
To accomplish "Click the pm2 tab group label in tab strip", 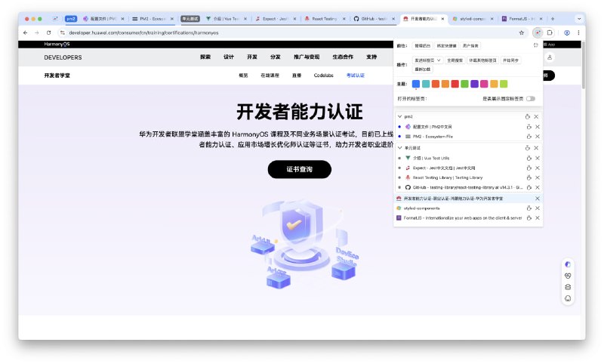I will pos(71,18).
